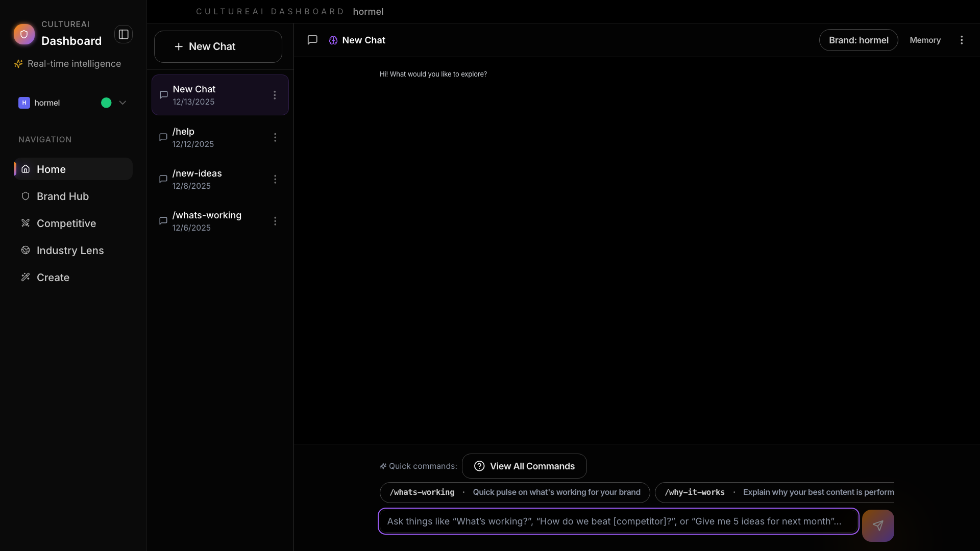
Task: Switch to the Memory tab
Action: click(x=925, y=40)
